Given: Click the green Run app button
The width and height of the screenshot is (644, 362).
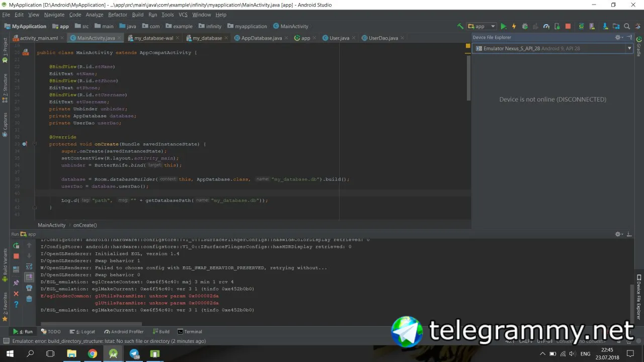Looking at the screenshot, I should click(x=503, y=26).
